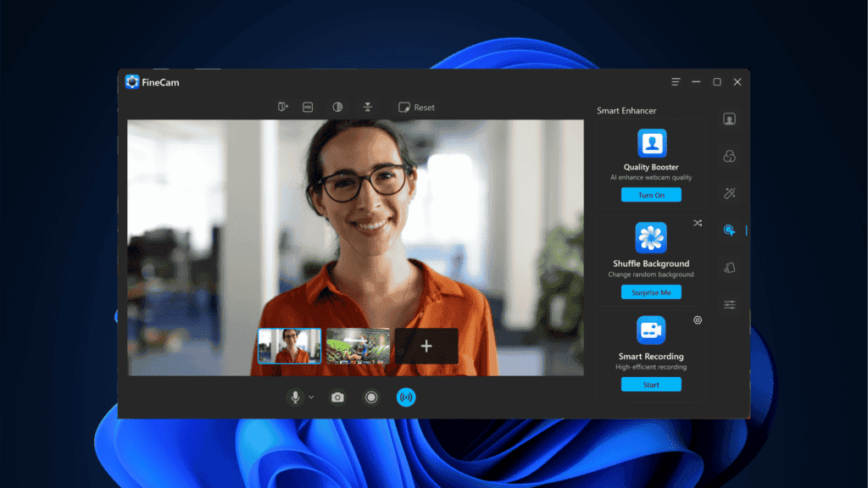Click the Quality Booster app icon

pos(652,143)
